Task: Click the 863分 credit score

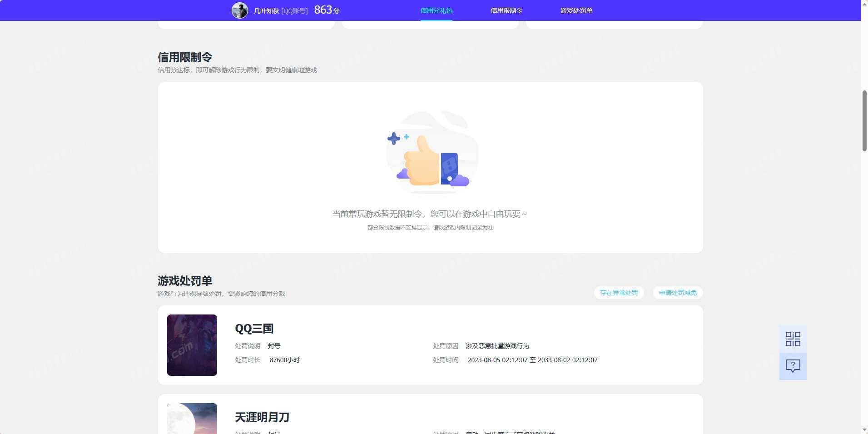Action: (327, 10)
